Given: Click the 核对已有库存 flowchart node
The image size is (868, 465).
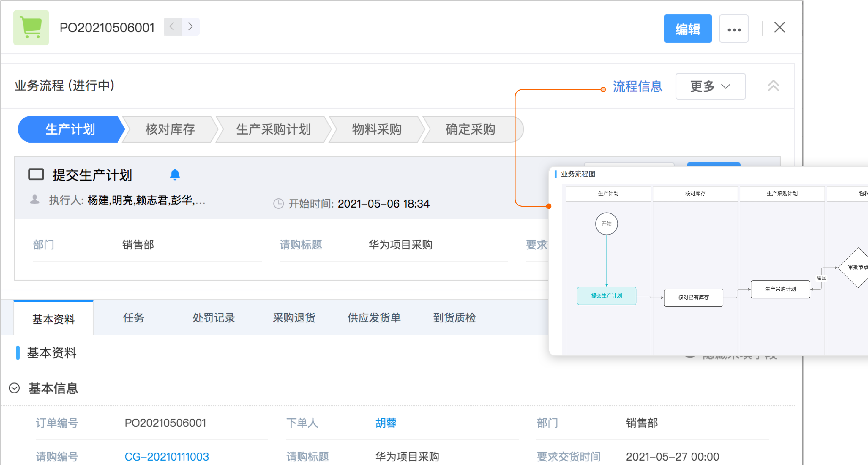Looking at the screenshot, I should [693, 297].
